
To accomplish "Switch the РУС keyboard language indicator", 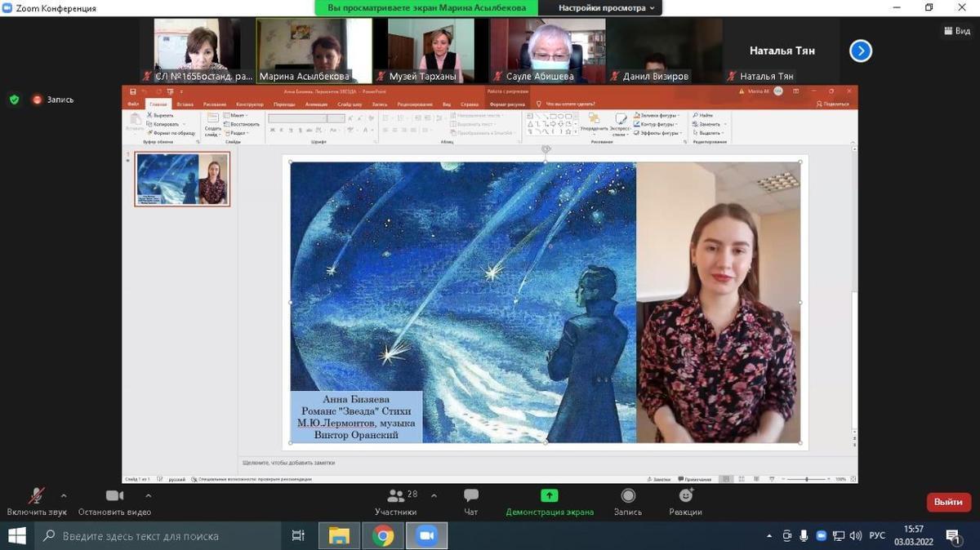I will pyautogui.click(x=877, y=536).
